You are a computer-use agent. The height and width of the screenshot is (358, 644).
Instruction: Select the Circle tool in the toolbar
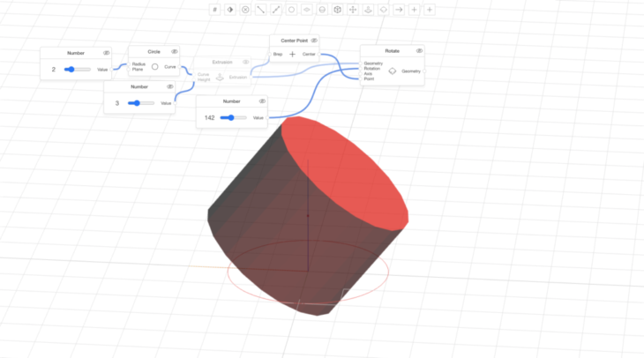click(x=291, y=10)
